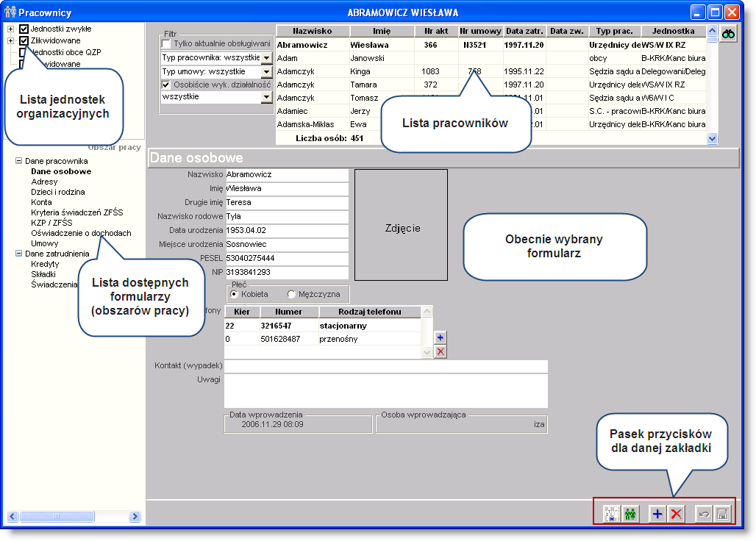Open the Kredyty form
This screenshot has height=541, width=756.
(x=45, y=264)
